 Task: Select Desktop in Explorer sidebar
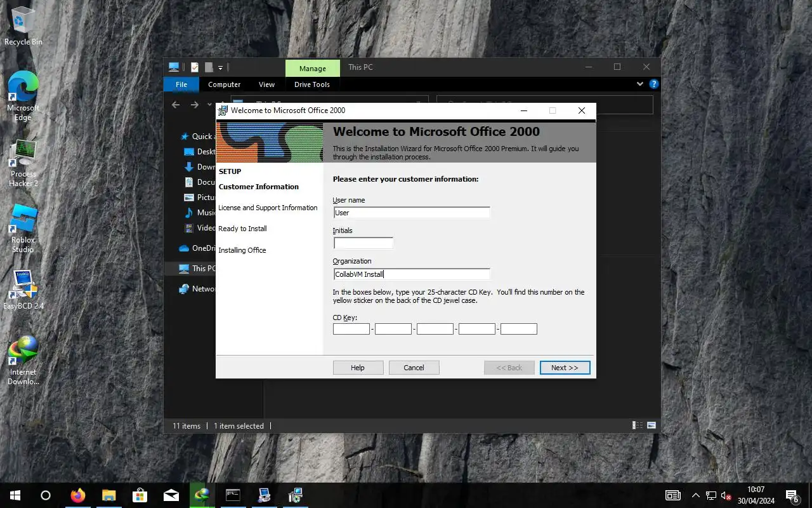(x=199, y=152)
